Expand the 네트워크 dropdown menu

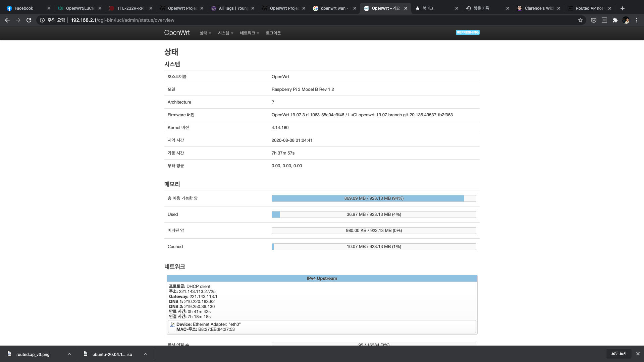click(250, 33)
